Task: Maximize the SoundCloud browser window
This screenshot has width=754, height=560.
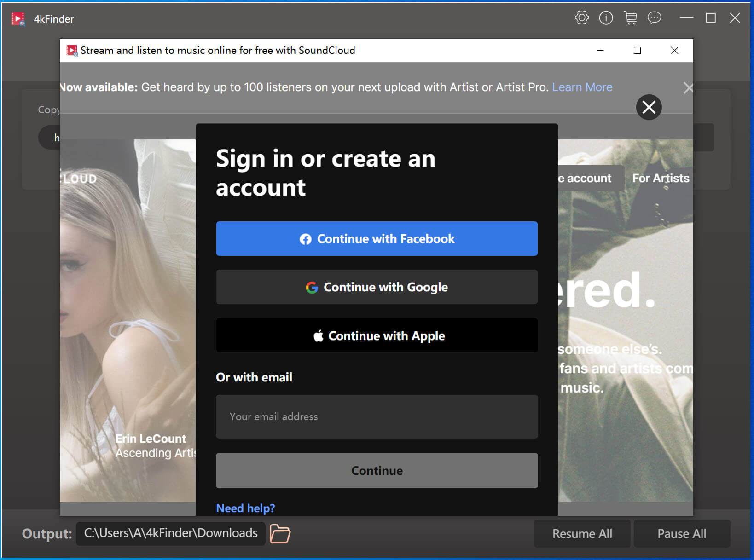Action: (637, 51)
